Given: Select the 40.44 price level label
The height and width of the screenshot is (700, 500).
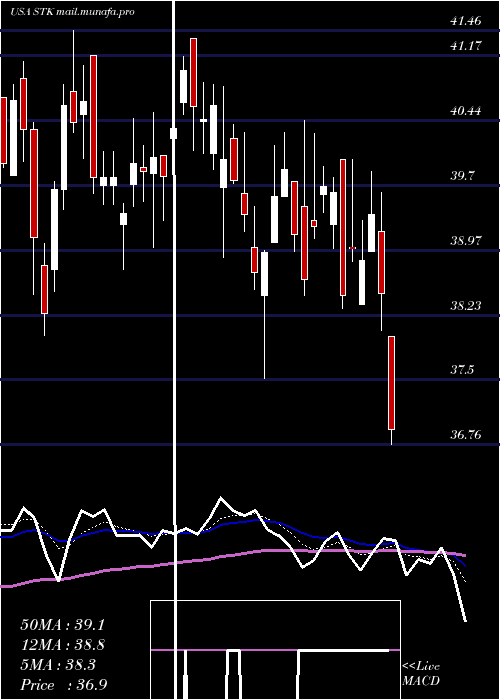Looking at the screenshot, I should [466, 110].
